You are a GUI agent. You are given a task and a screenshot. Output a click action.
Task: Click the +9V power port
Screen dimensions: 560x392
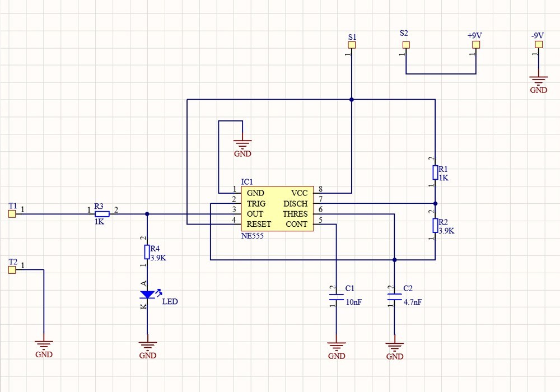click(475, 44)
